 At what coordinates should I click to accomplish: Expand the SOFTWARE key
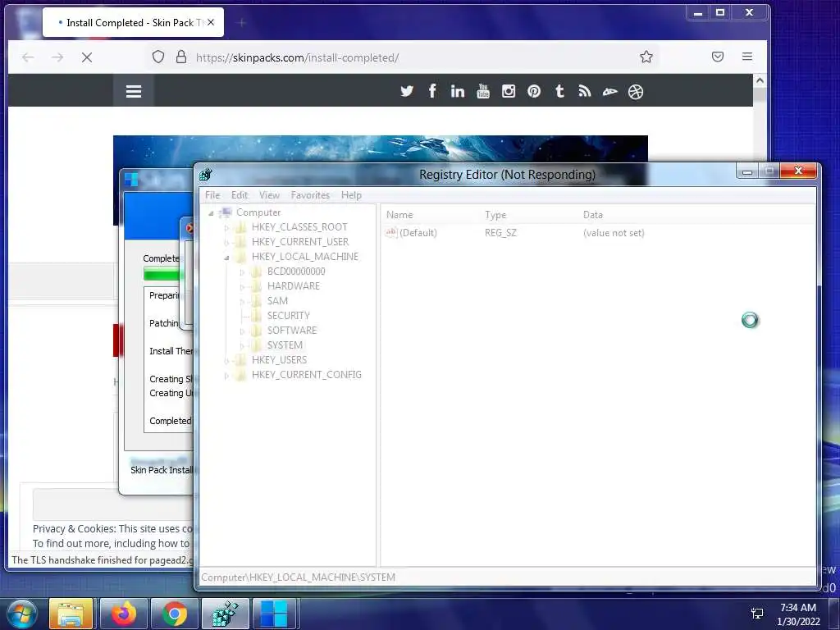(x=242, y=331)
